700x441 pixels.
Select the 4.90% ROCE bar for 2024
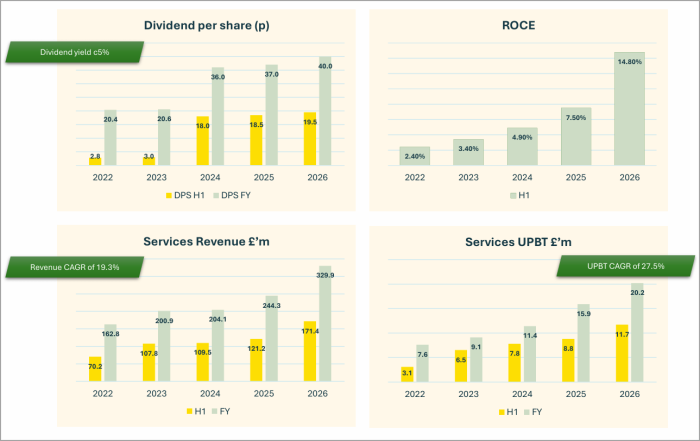point(522,147)
